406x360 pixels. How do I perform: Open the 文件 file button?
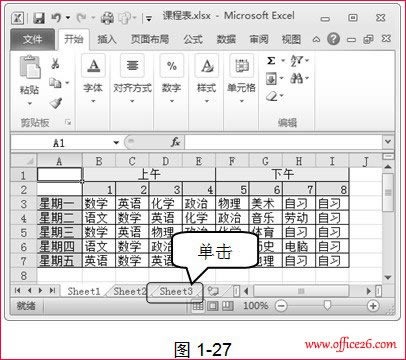[32, 39]
